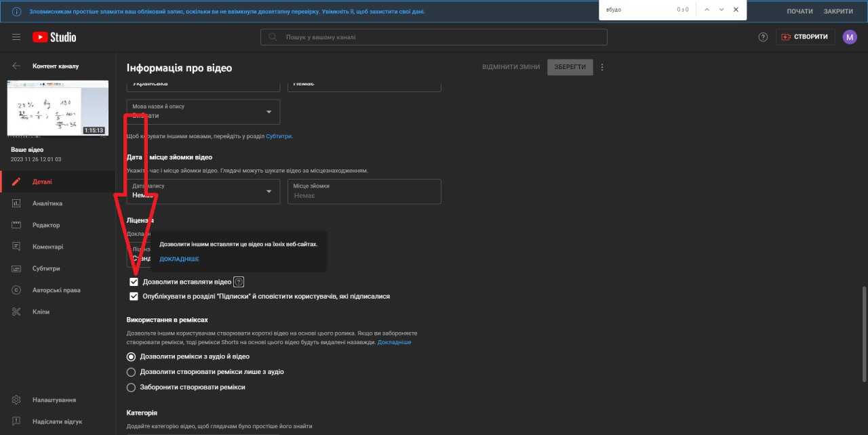Viewport: 868px width, 435px height.
Task: Click the YouTube Studio logo
Action: pyautogui.click(x=54, y=37)
